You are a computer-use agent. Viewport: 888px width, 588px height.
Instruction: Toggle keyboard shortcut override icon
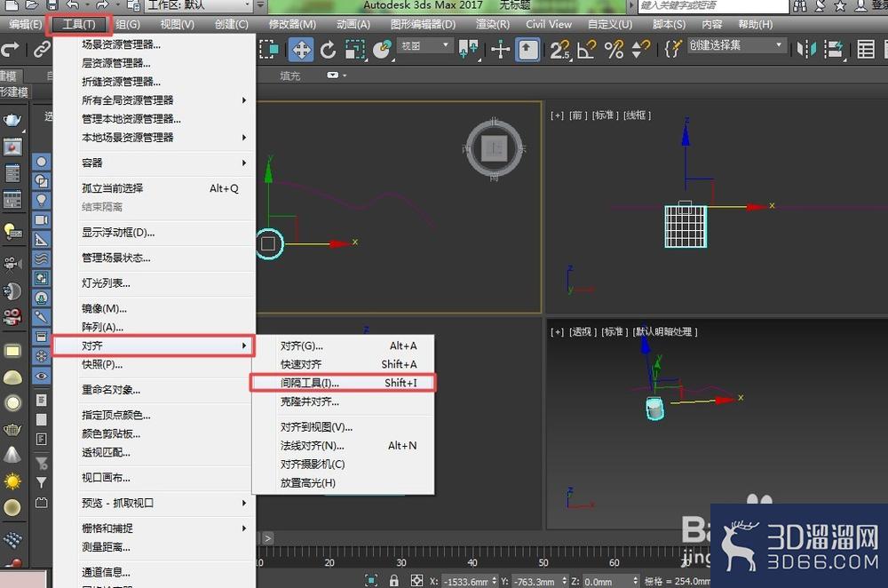pos(527,50)
